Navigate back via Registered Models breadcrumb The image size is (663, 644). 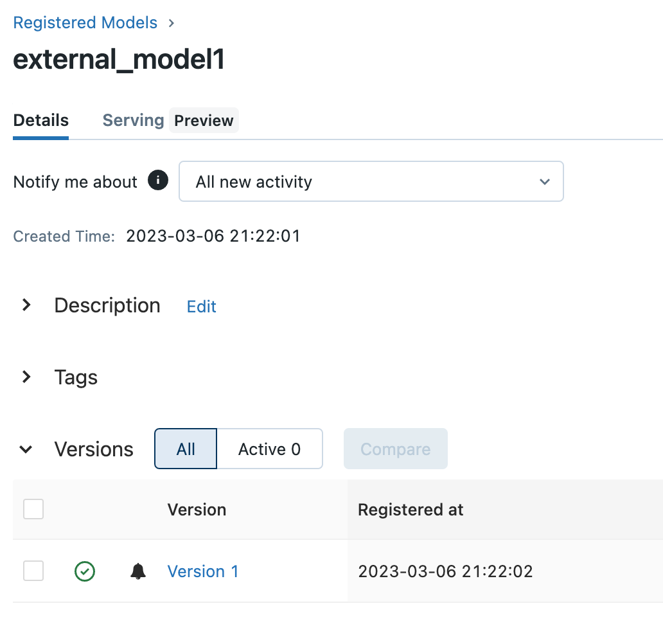coord(85,22)
